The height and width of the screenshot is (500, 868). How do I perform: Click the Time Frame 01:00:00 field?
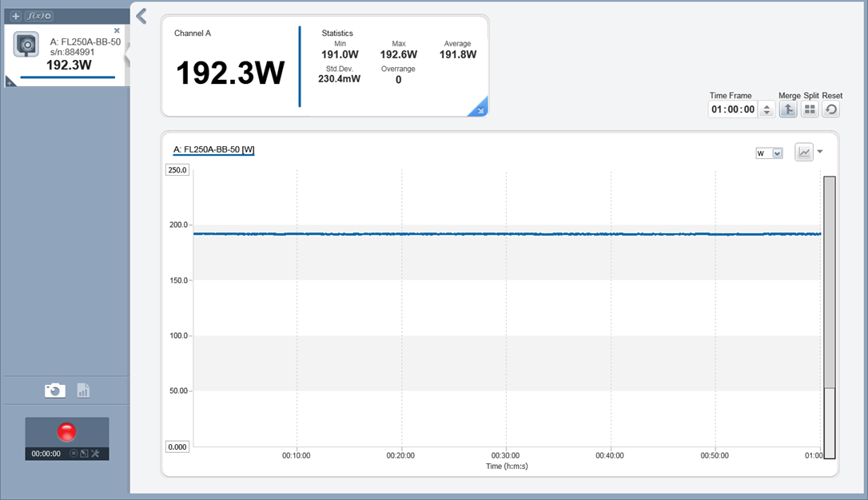[x=733, y=109]
